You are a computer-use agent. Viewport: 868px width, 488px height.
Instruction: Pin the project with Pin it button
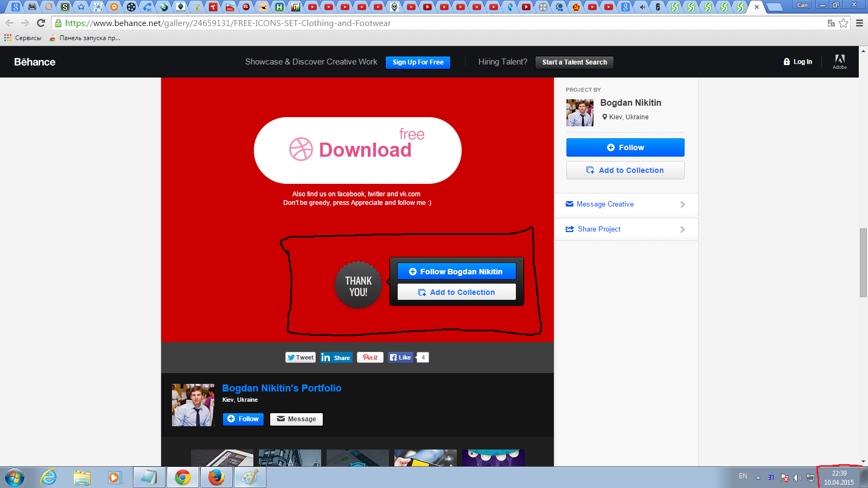click(370, 357)
